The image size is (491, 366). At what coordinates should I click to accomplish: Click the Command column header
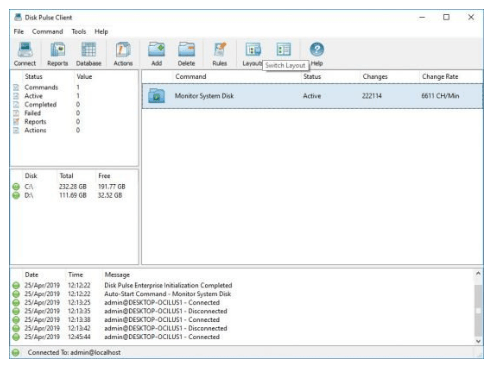(191, 76)
